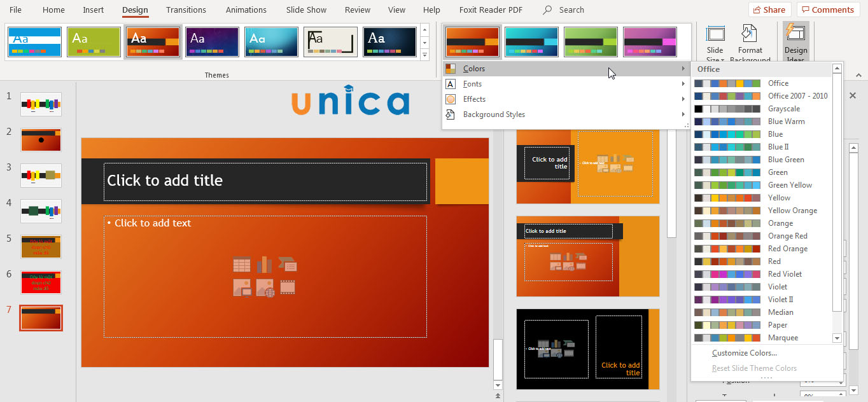
Task: Switch to the Insert tab
Action: [94, 10]
